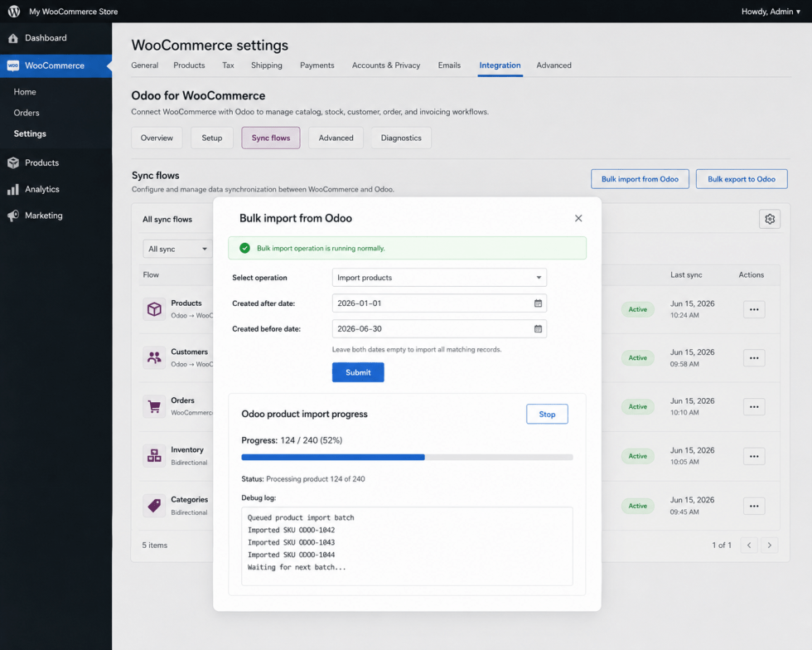The image size is (812, 650).
Task: Switch to the General settings tab
Action: (144, 65)
